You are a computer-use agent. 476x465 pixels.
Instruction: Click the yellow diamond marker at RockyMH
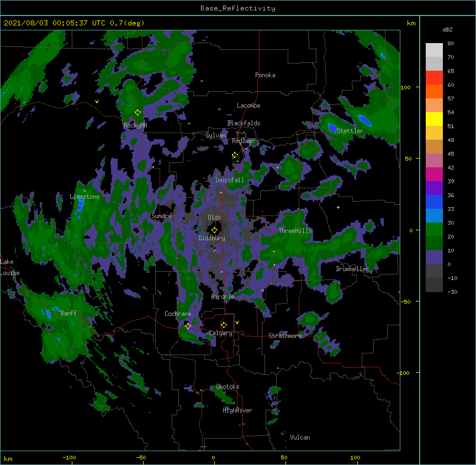138,113
